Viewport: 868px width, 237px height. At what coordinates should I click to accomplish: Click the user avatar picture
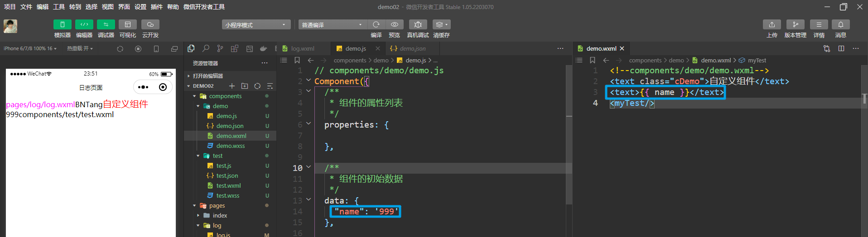coord(10,26)
